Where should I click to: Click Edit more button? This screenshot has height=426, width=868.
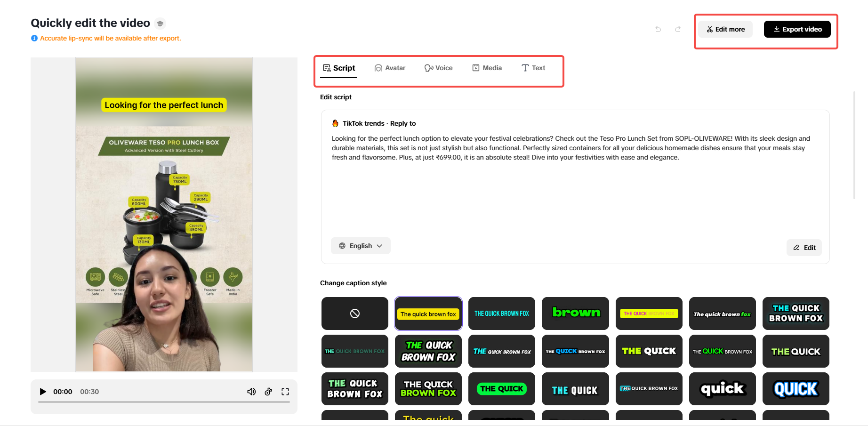tap(725, 29)
